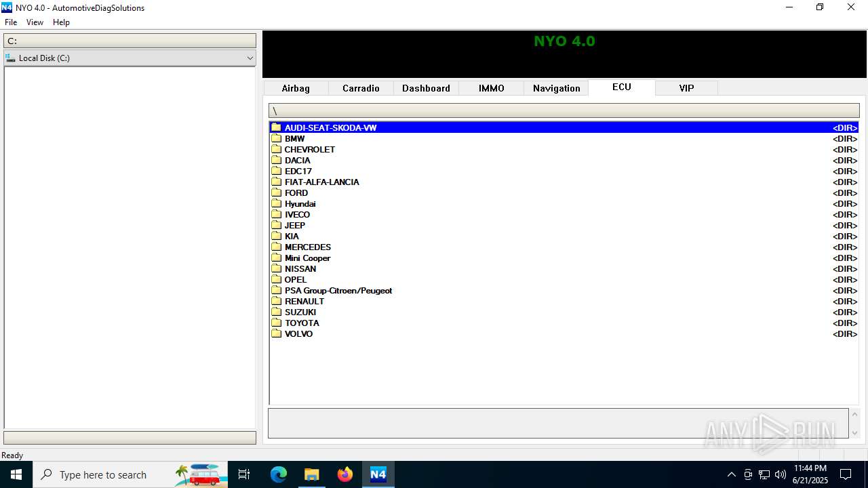
Task: Select the RENAULT folder name
Action: tap(304, 301)
